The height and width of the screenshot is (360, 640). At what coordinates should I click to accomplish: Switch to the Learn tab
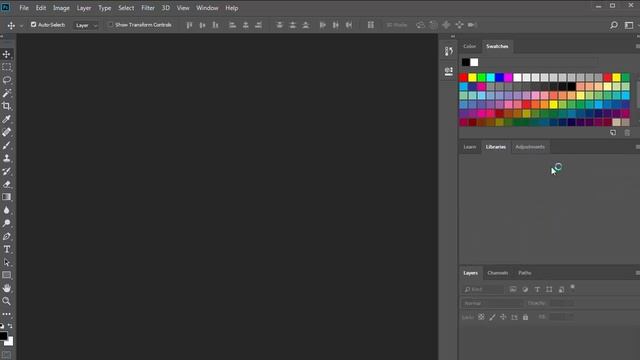(470, 147)
